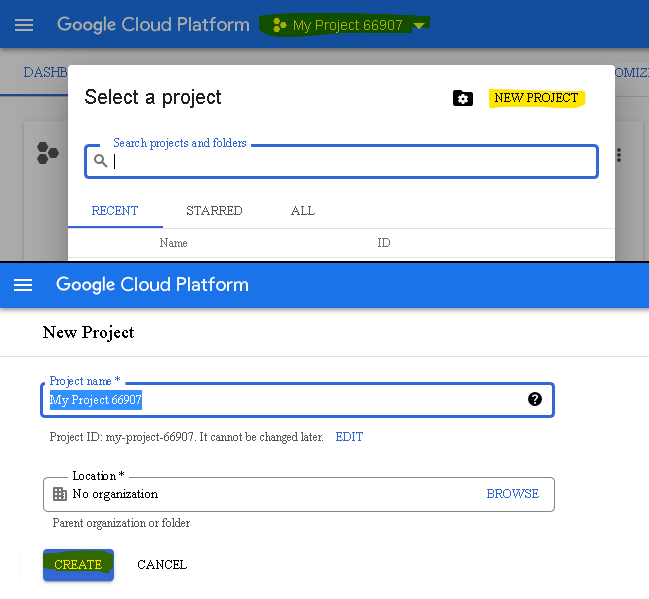649x599 pixels.
Task: Open the My Project 66907 project selector
Action: click(344, 25)
